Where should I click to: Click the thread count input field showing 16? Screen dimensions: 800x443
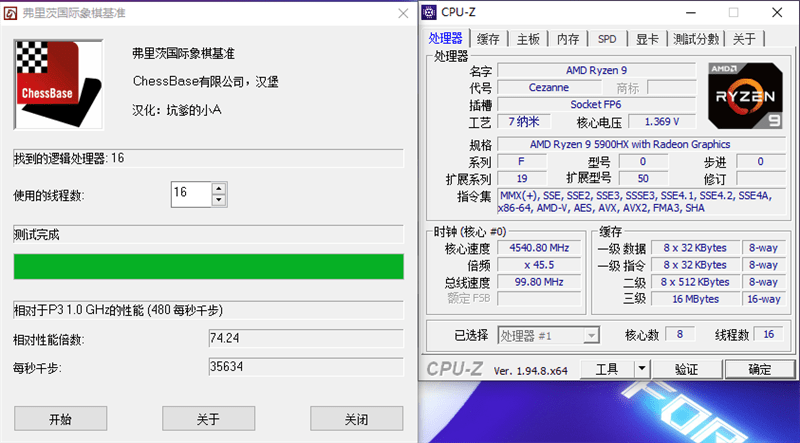(191, 194)
